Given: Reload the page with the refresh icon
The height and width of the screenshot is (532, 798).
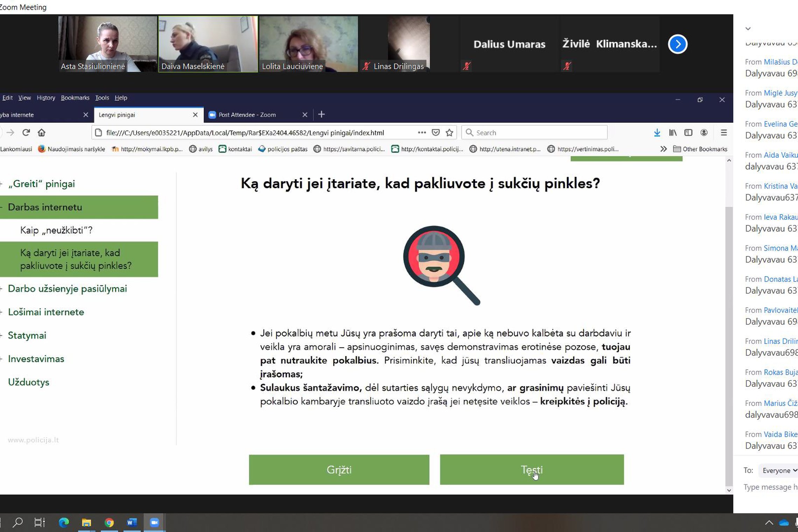Looking at the screenshot, I should 26,133.
